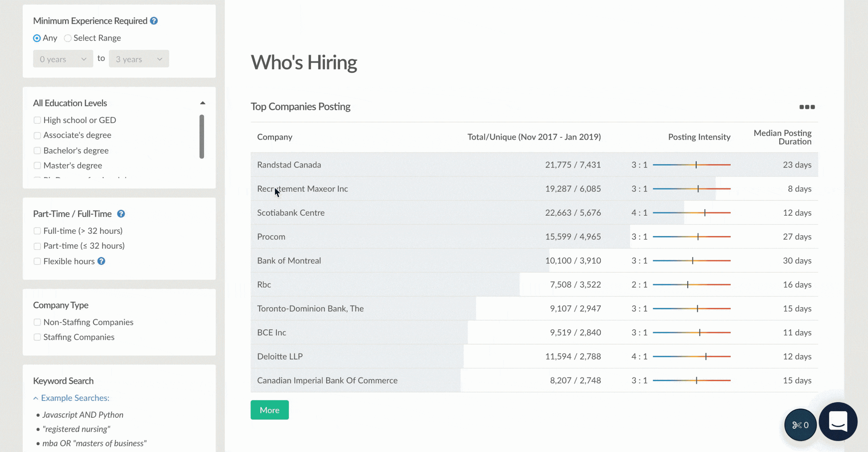Click the scissors clip counter button

point(800,425)
